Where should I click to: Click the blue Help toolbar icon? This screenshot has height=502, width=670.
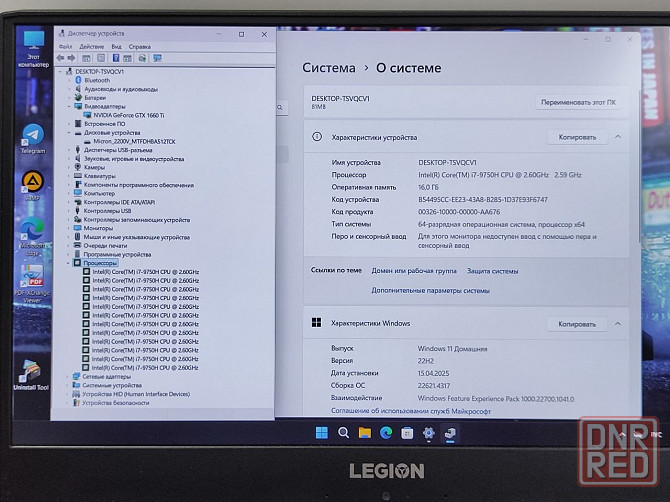(x=116, y=58)
